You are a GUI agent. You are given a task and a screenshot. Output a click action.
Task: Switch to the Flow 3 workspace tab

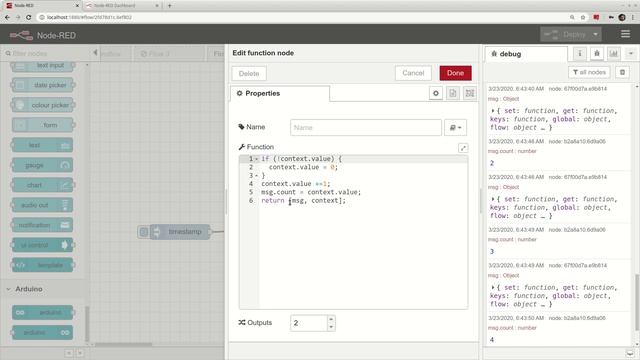(169, 53)
